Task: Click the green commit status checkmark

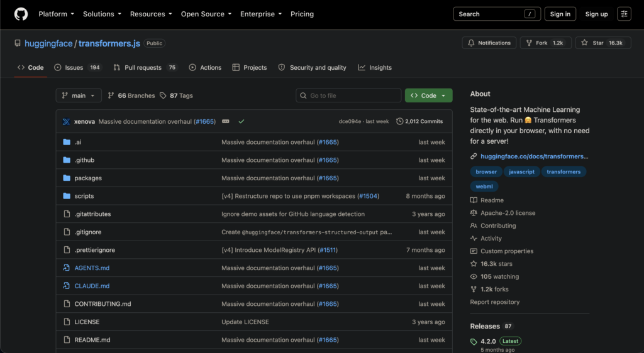Action: coord(241,121)
